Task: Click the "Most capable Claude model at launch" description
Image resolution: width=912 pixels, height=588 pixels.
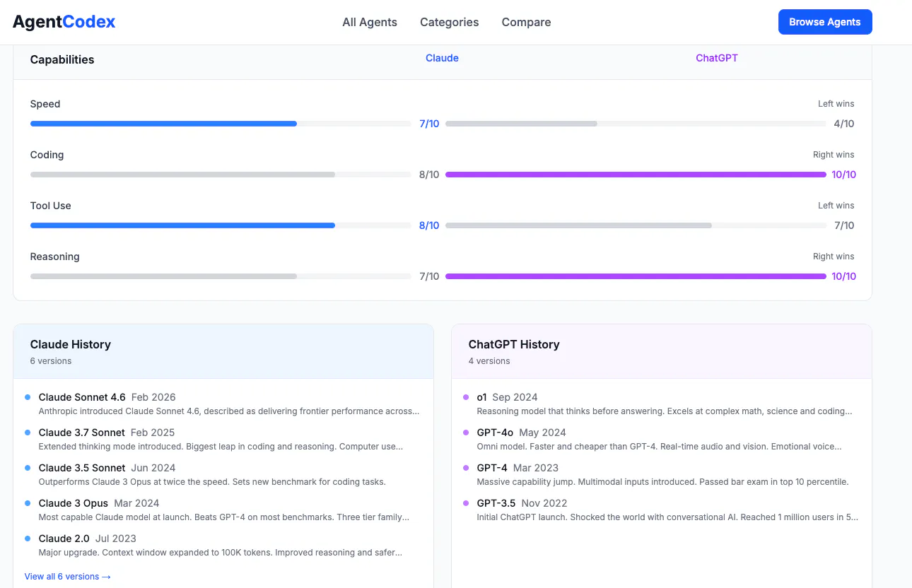Action: pos(224,517)
